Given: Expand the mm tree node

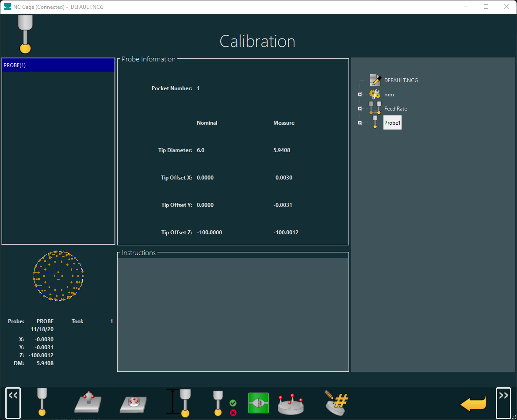Looking at the screenshot, I should [x=360, y=95].
